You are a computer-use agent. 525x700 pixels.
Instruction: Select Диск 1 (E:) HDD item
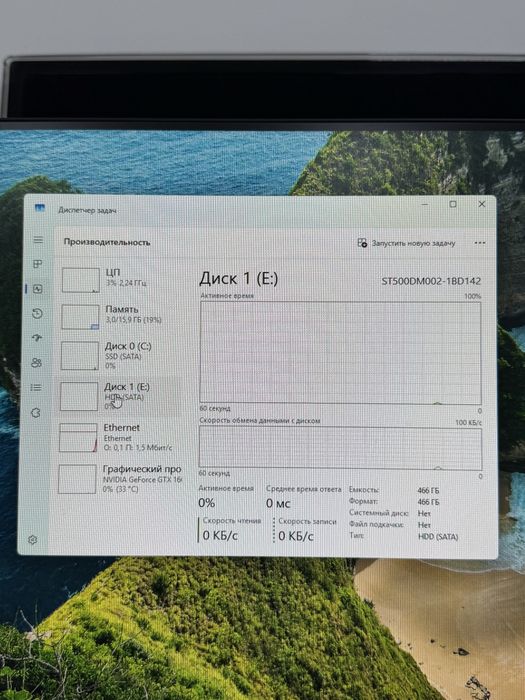point(120,396)
